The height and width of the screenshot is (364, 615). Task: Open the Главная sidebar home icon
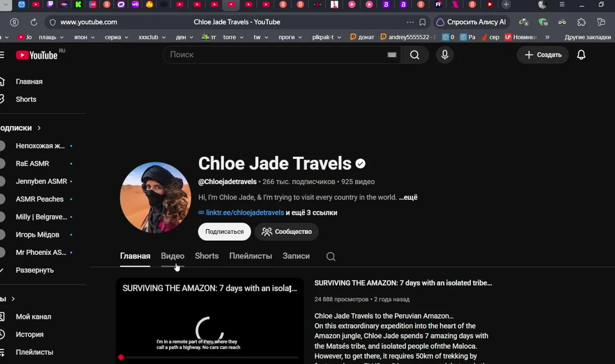tap(2, 81)
